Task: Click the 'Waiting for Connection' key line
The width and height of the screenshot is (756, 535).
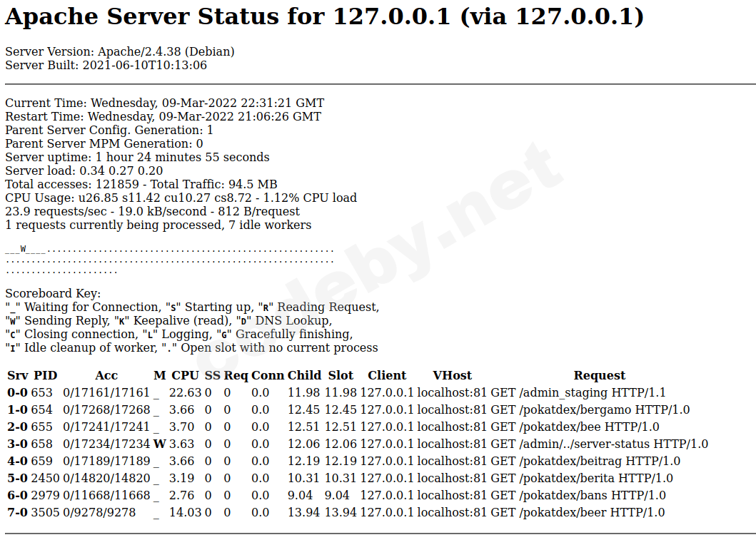Action: (x=192, y=307)
